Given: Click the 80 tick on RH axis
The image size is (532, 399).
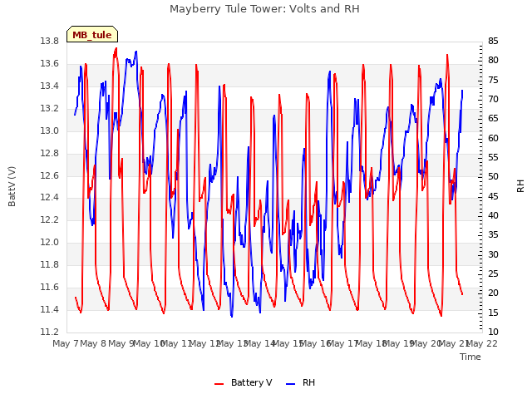Looking at the screenshot, I should (493, 60).
